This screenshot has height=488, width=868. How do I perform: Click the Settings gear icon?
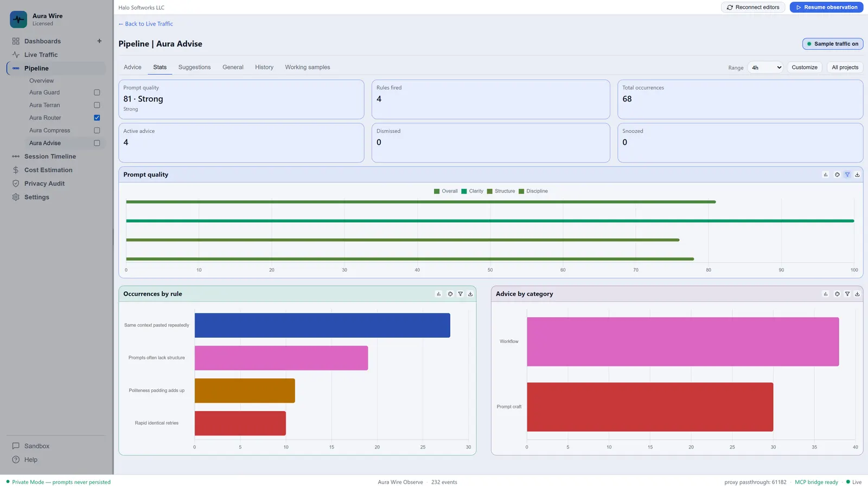[16, 197]
